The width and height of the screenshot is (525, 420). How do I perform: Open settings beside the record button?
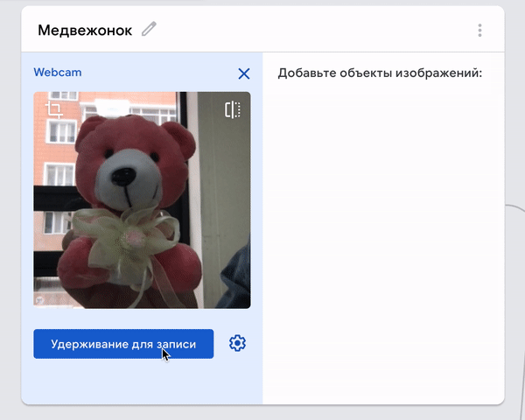click(237, 343)
